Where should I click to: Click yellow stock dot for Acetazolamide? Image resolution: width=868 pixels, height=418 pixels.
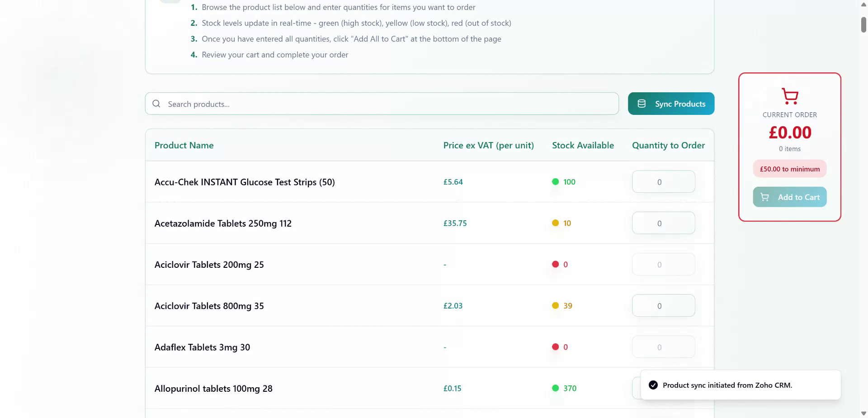tap(555, 223)
